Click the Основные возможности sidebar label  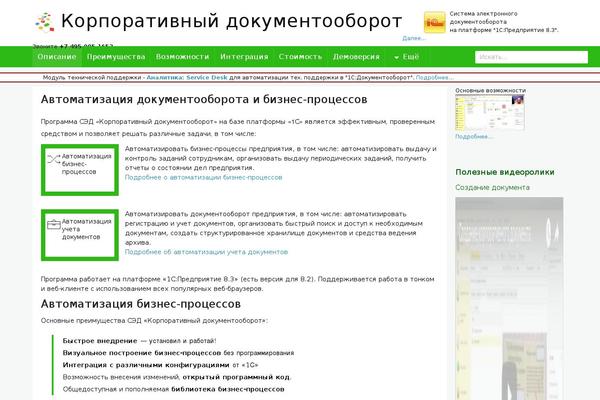[491, 90]
